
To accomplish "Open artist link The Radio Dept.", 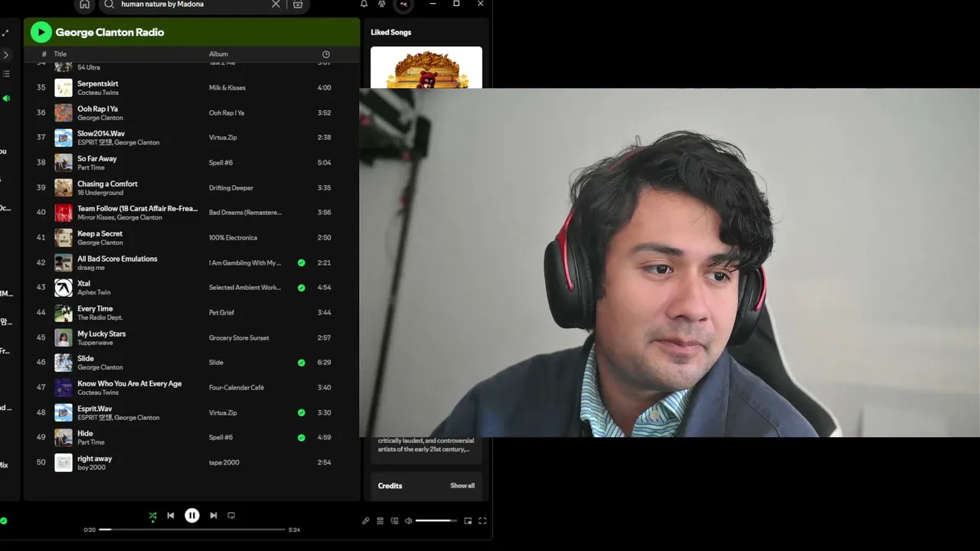I will [x=100, y=318].
